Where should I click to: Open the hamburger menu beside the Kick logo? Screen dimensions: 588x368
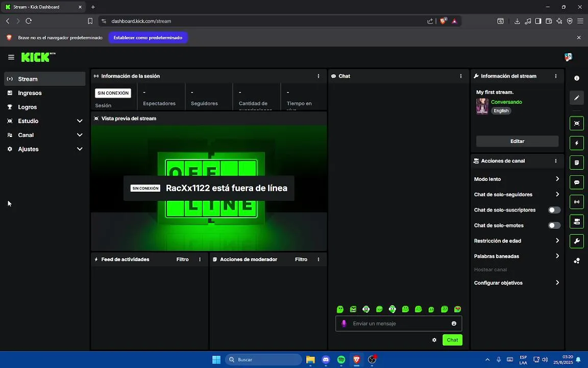tap(11, 57)
